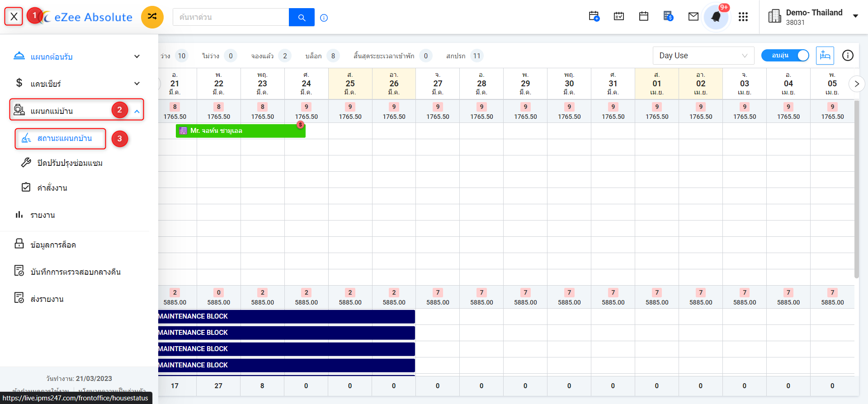
Task: Open บันทึกการตรวจสอบกลางคืน night audit log
Action: 75,272
